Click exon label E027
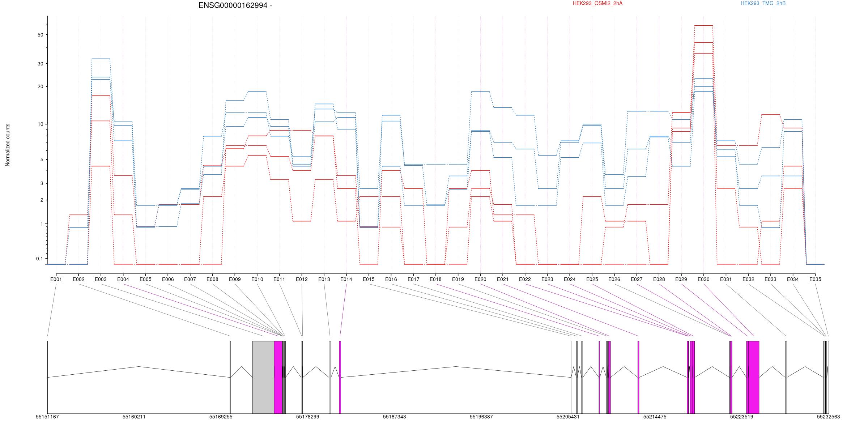 click(x=637, y=279)
